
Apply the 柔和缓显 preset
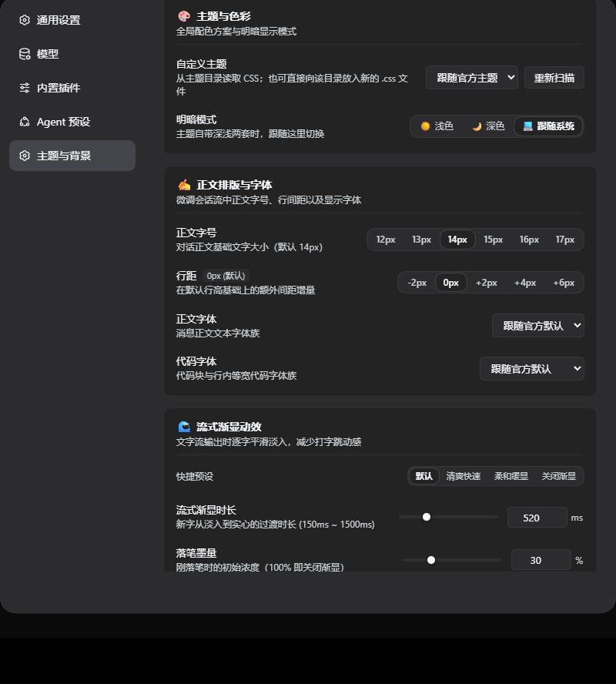[x=511, y=476]
